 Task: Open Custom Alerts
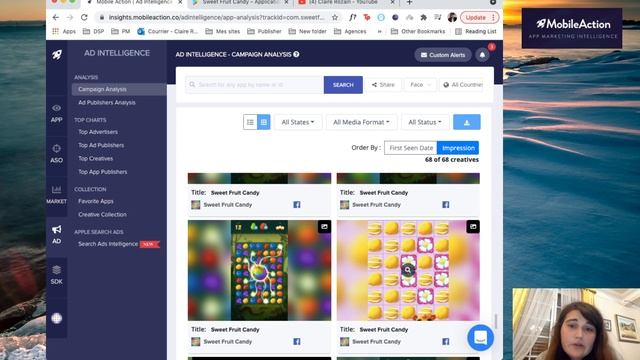coord(443,55)
